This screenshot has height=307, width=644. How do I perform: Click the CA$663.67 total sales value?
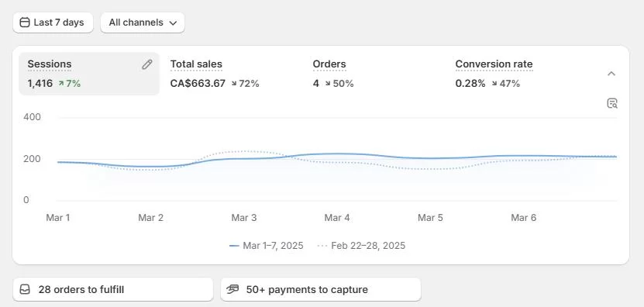coord(198,84)
